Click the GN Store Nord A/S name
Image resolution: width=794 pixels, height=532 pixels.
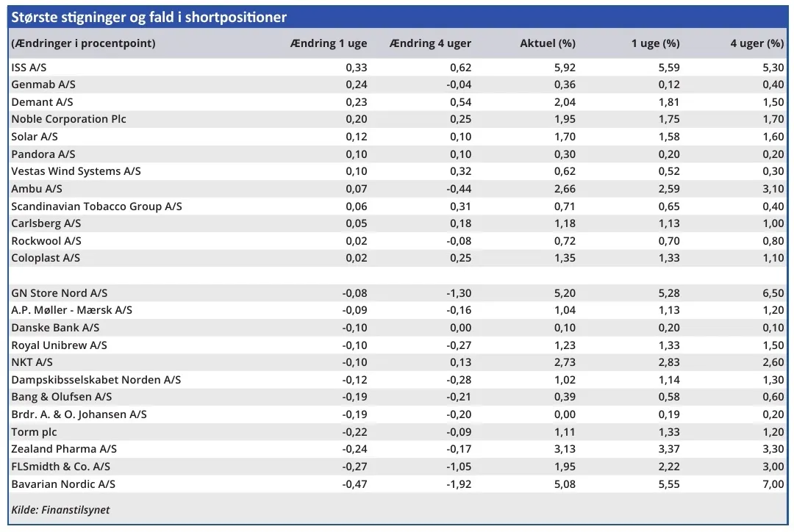[x=60, y=293]
